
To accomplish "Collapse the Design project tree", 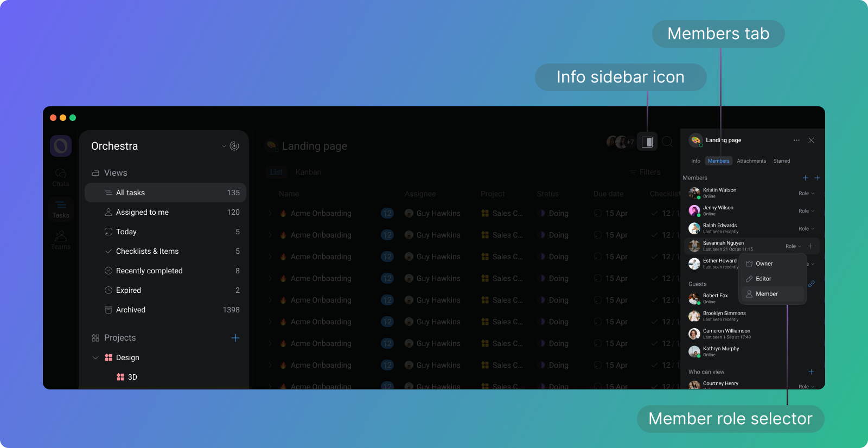I will coord(95,357).
